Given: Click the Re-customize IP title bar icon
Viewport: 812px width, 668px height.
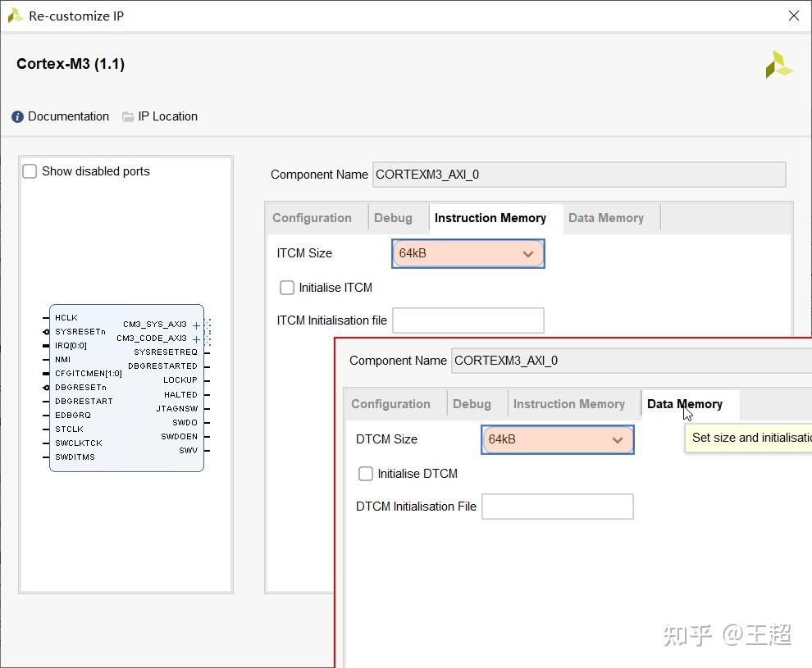Looking at the screenshot, I should tap(12, 15).
